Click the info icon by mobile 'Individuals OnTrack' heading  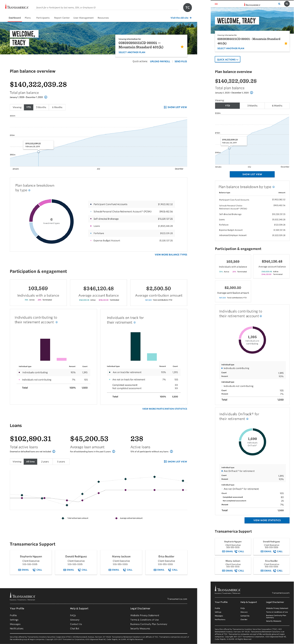[247, 419]
